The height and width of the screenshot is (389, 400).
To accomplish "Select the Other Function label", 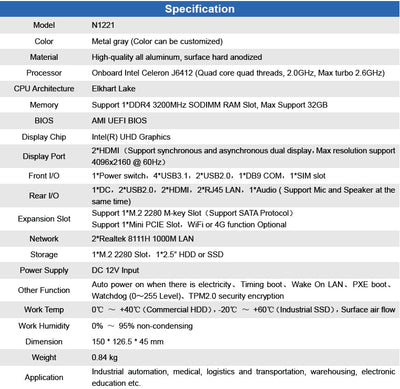I will tap(44, 290).
